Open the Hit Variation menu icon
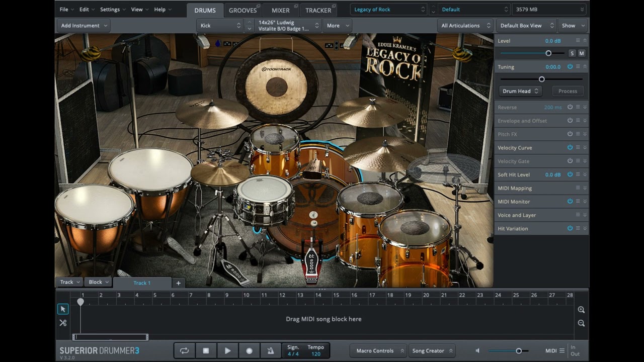 point(578,228)
